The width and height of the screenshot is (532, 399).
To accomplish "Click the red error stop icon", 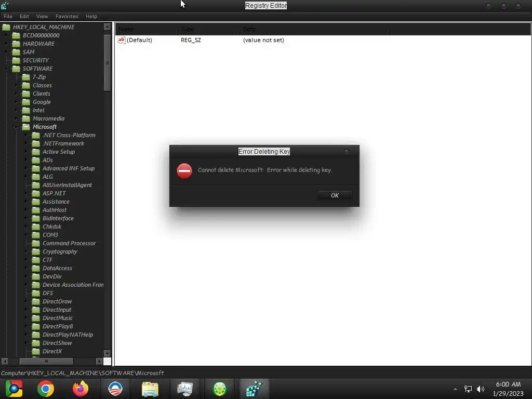I will point(184,170).
